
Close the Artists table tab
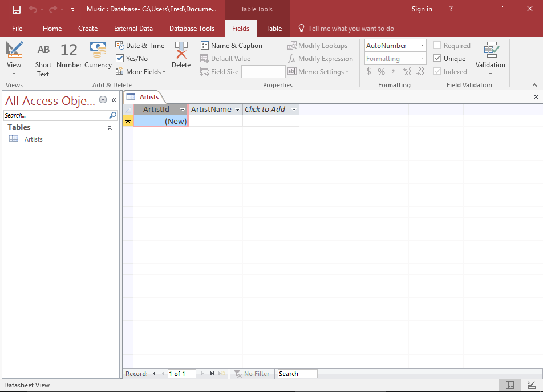(536, 97)
